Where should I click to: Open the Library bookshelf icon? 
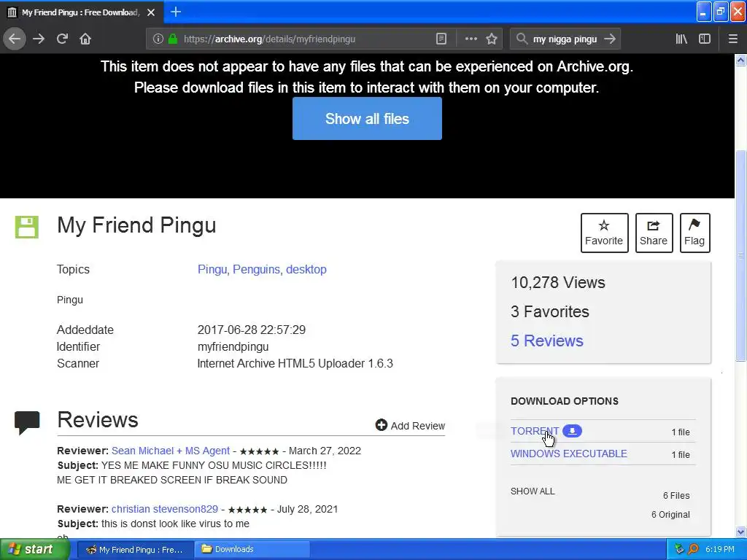point(681,39)
